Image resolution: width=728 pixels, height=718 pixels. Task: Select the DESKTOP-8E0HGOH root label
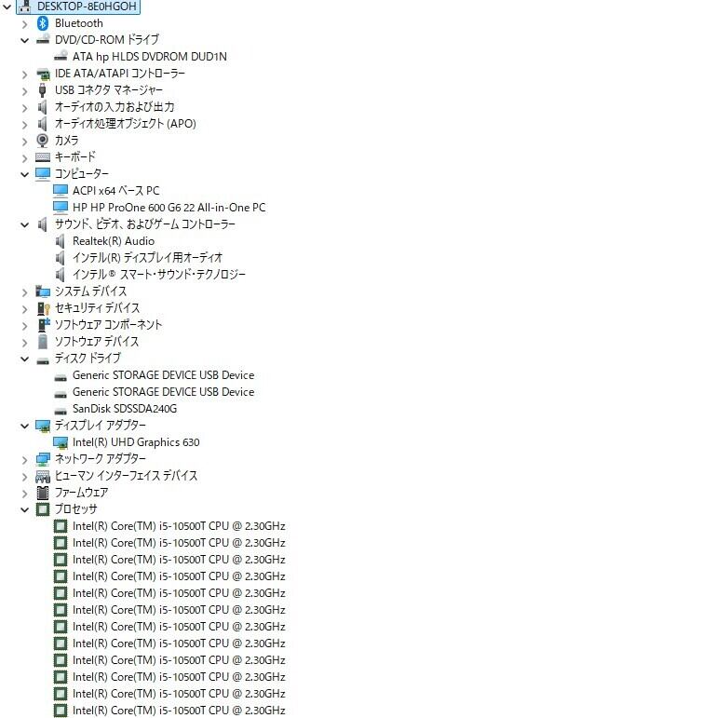[87, 7]
